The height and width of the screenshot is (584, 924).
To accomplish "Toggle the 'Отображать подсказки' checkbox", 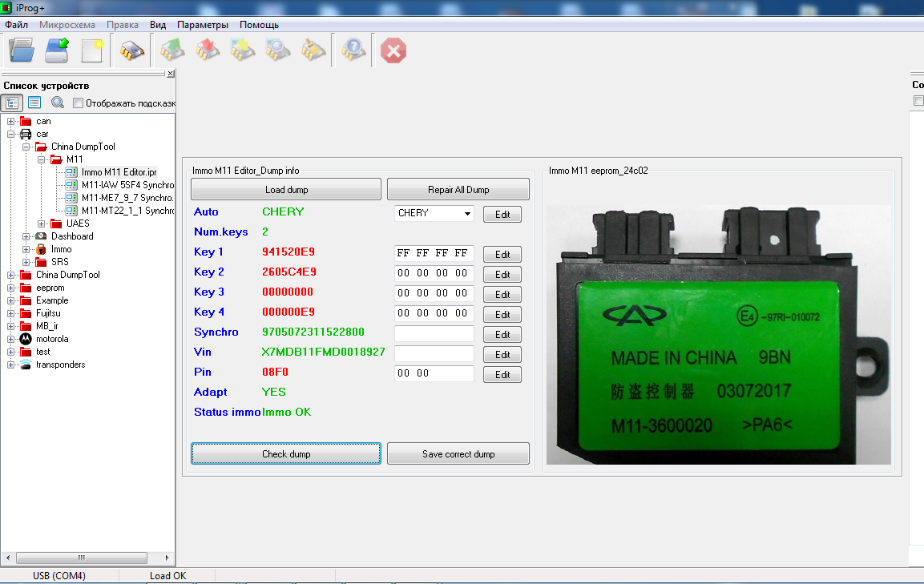I will [x=78, y=103].
